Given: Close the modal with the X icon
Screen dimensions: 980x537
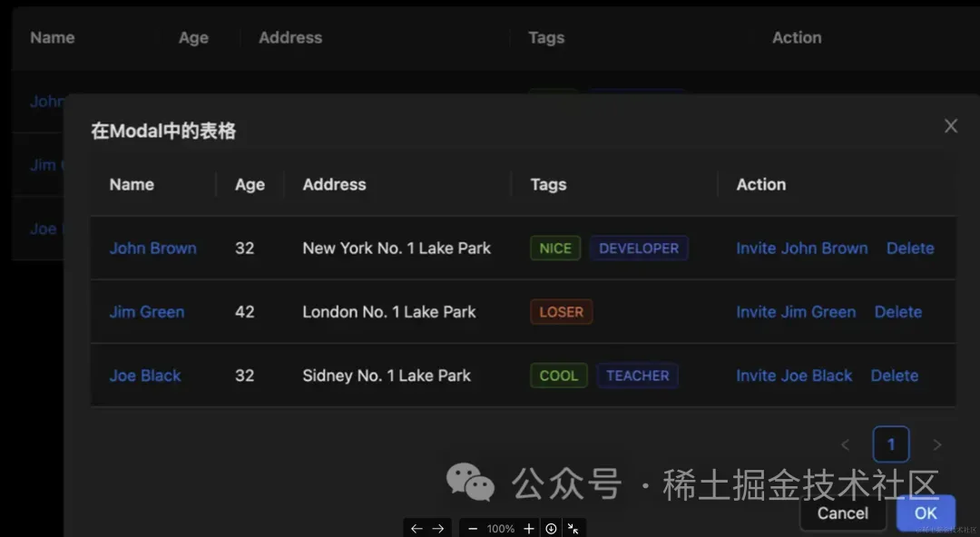Looking at the screenshot, I should tap(951, 126).
